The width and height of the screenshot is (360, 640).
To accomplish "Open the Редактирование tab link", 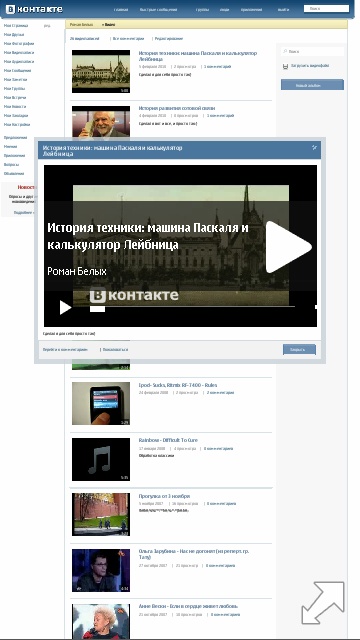I will pyautogui.click(x=169, y=39).
